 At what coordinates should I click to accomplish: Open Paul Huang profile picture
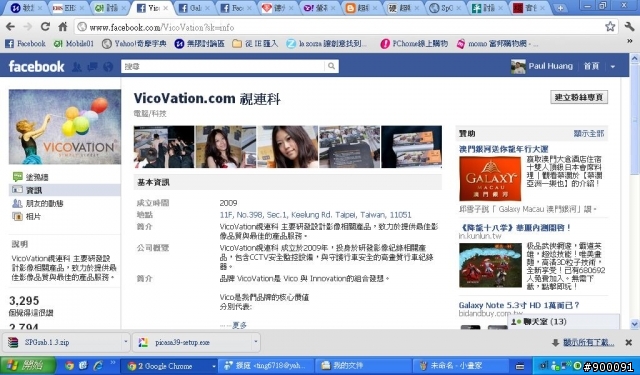(x=518, y=66)
